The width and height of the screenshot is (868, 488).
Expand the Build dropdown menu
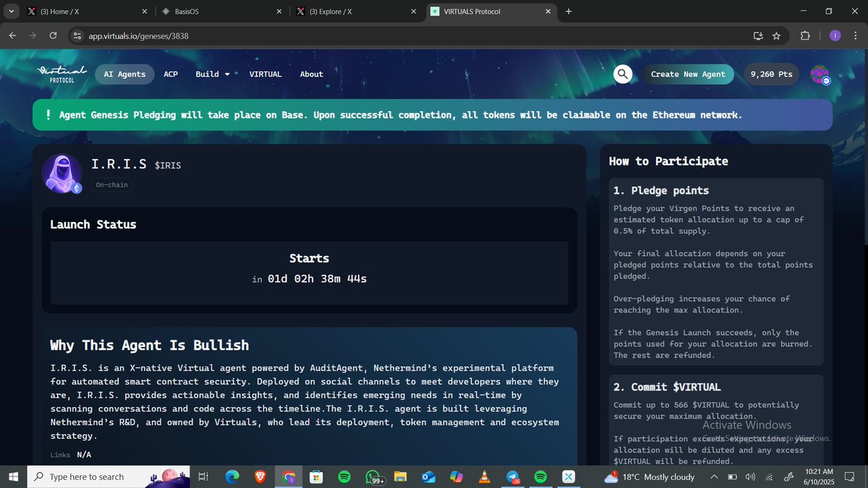click(x=213, y=74)
